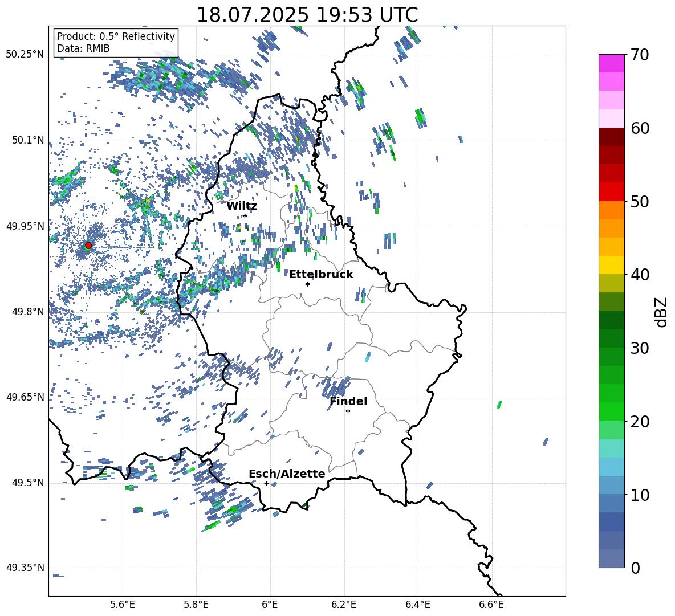Click the 50.25°N latitude label

pyautogui.click(x=25, y=55)
